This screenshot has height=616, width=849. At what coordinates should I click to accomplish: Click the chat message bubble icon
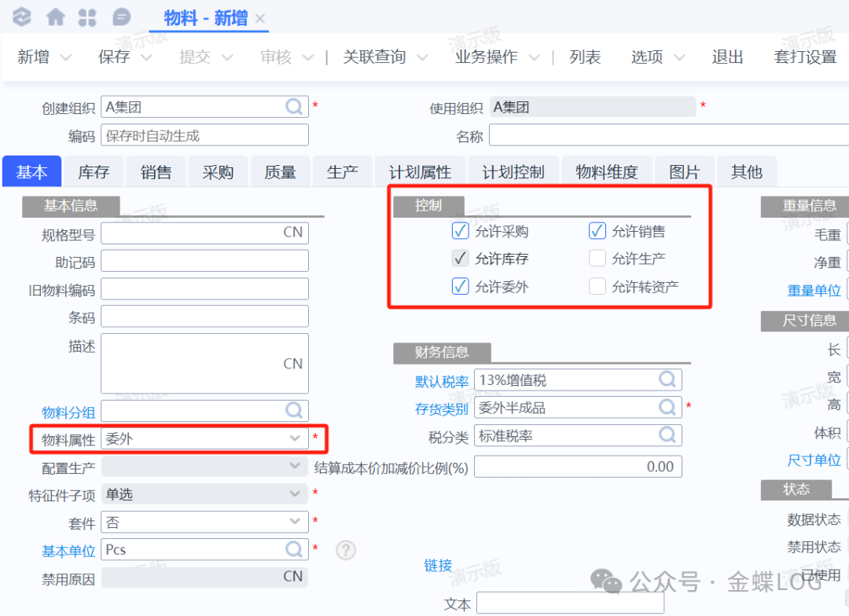click(x=122, y=16)
